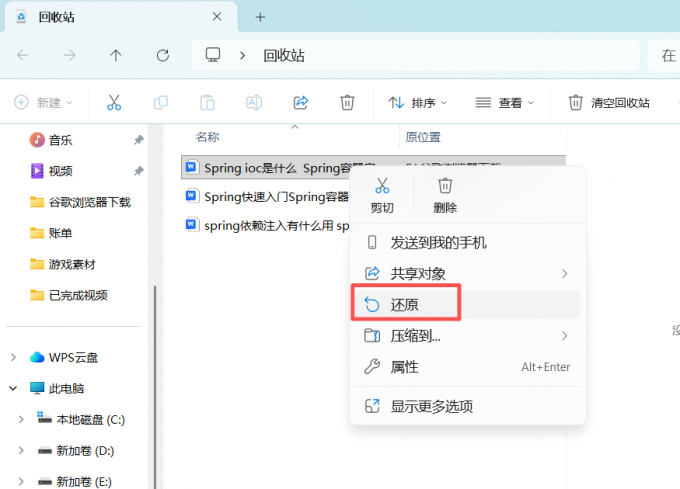Image resolution: width=680 pixels, height=489 pixels.
Task: Sort by the 原位置 column header
Action: [423, 137]
